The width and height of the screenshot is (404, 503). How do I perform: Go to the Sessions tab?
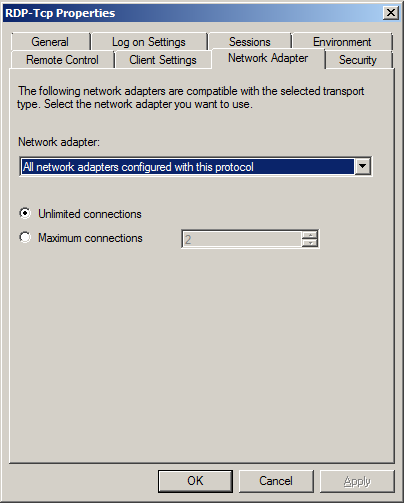[250, 42]
